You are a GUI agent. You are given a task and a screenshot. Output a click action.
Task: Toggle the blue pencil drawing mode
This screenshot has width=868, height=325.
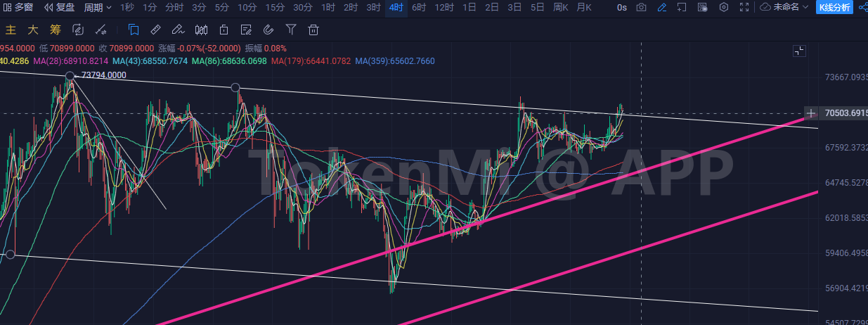tap(661, 8)
